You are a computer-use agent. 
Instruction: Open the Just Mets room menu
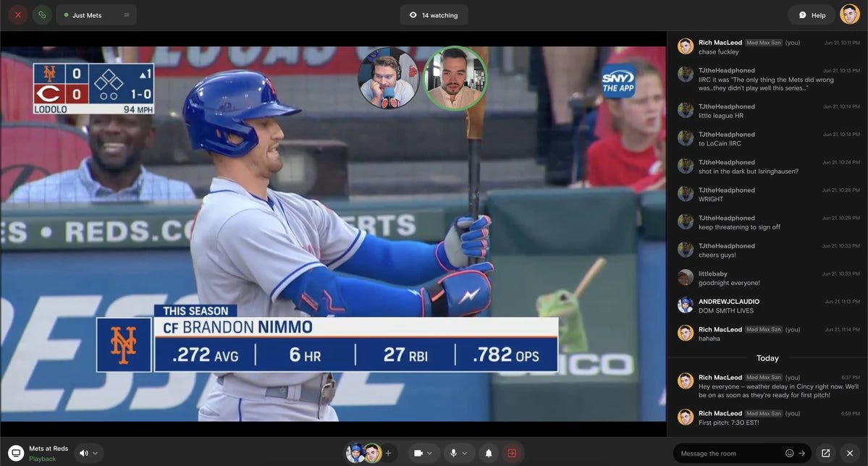coord(96,15)
